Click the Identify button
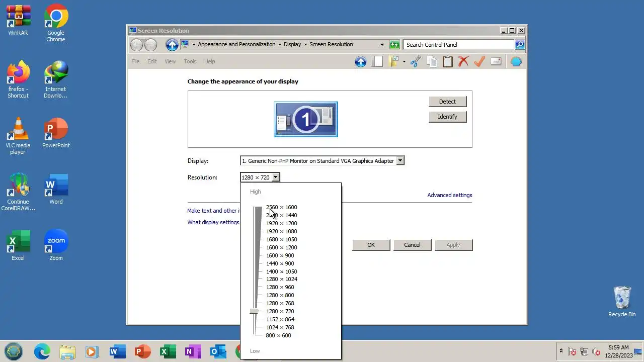The height and width of the screenshot is (362, 644). pyautogui.click(x=447, y=117)
